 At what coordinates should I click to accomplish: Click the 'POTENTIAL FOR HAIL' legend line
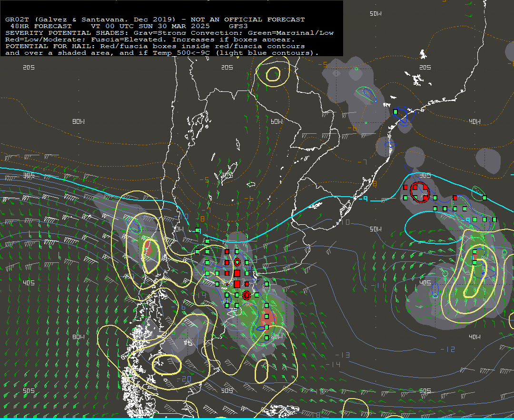(155, 46)
